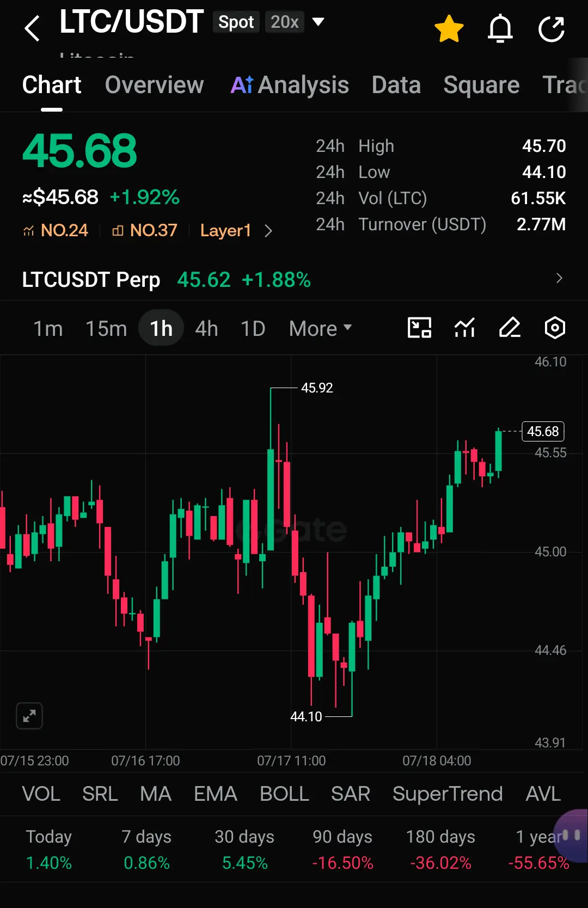Tap the +1.92% change text
Image resolution: width=588 pixels, height=908 pixels.
[x=144, y=197]
